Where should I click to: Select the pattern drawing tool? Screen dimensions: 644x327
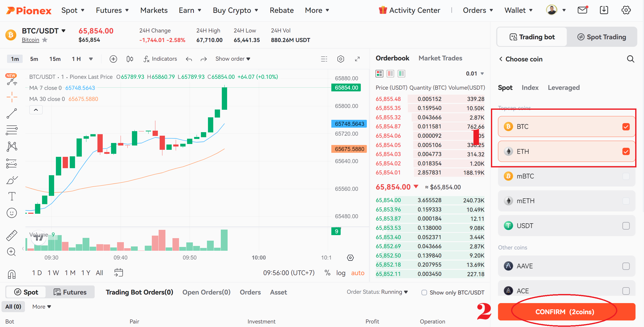(x=12, y=147)
